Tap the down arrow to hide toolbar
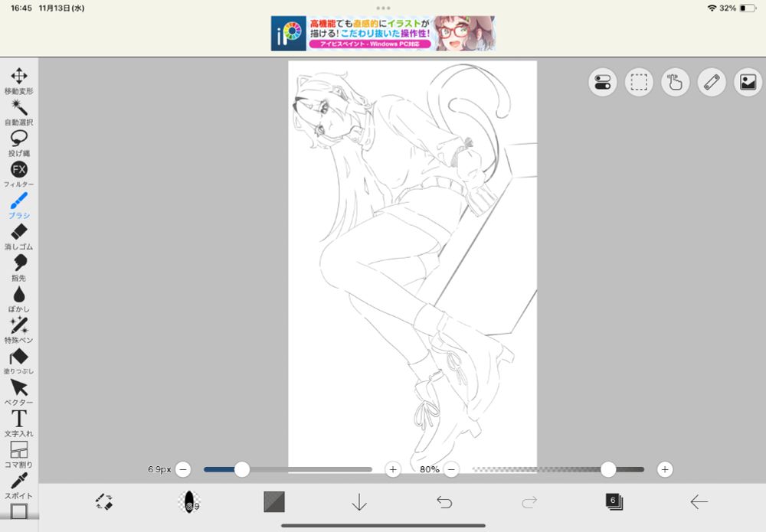This screenshot has height=532, width=766. click(359, 501)
